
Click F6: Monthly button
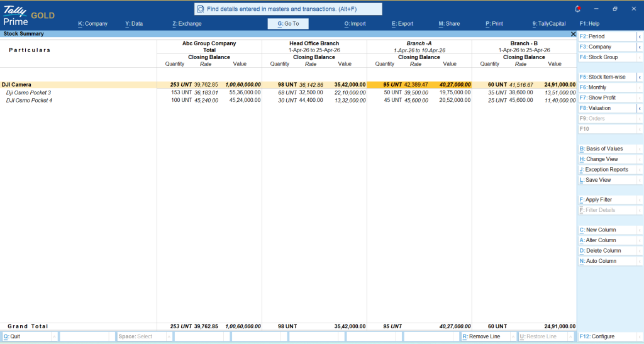click(x=608, y=87)
